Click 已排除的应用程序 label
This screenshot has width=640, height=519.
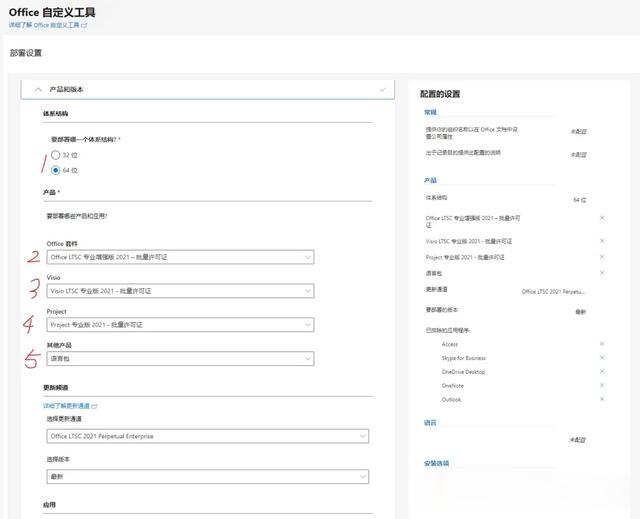pos(447,330)
